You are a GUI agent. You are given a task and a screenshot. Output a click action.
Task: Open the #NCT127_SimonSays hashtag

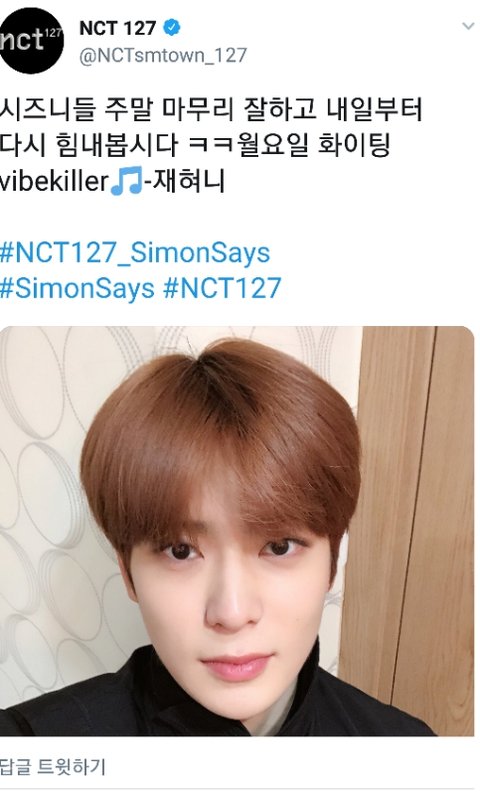point(135,252)
